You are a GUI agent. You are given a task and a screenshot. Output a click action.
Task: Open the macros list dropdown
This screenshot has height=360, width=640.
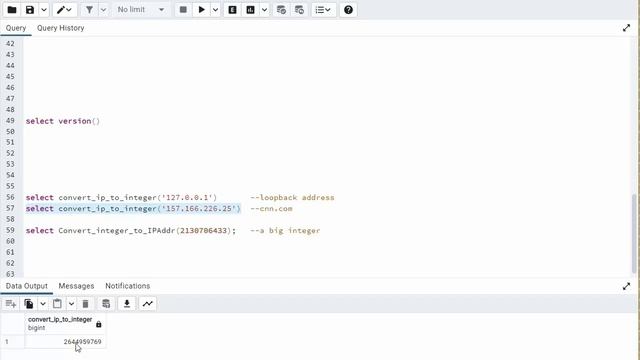click(323, 10)
